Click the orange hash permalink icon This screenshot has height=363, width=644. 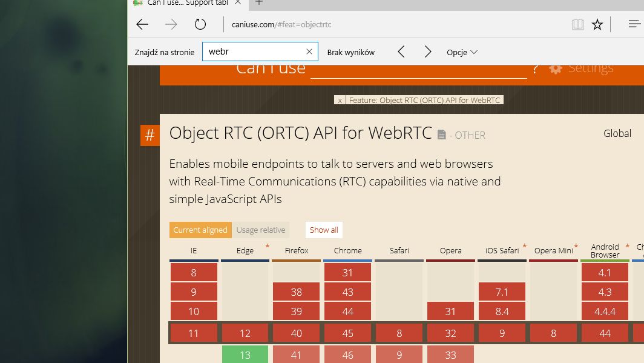pyautogui.click(x=150, y=135)
